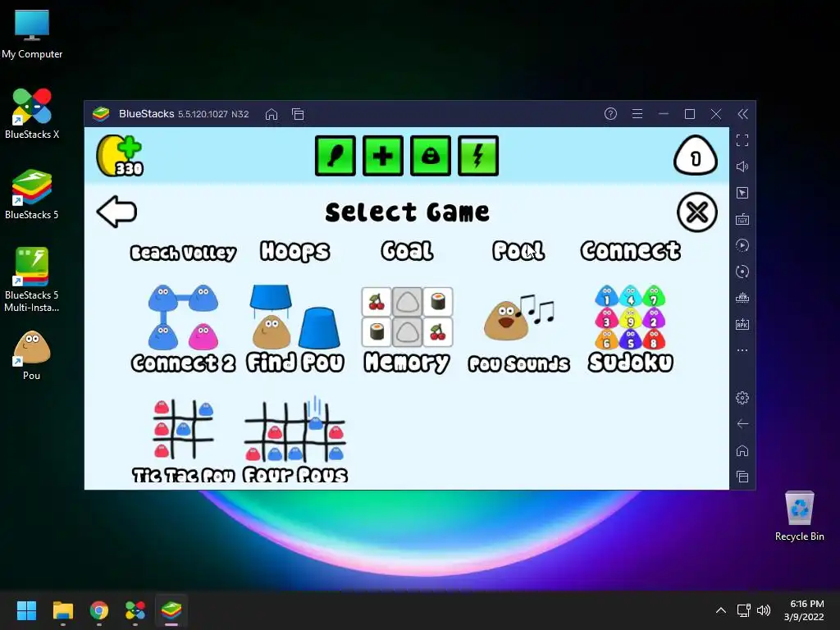
Task: Click the BlueStacks volume sidebar icon
Action: pyautogui.click(x=742, y=167)
